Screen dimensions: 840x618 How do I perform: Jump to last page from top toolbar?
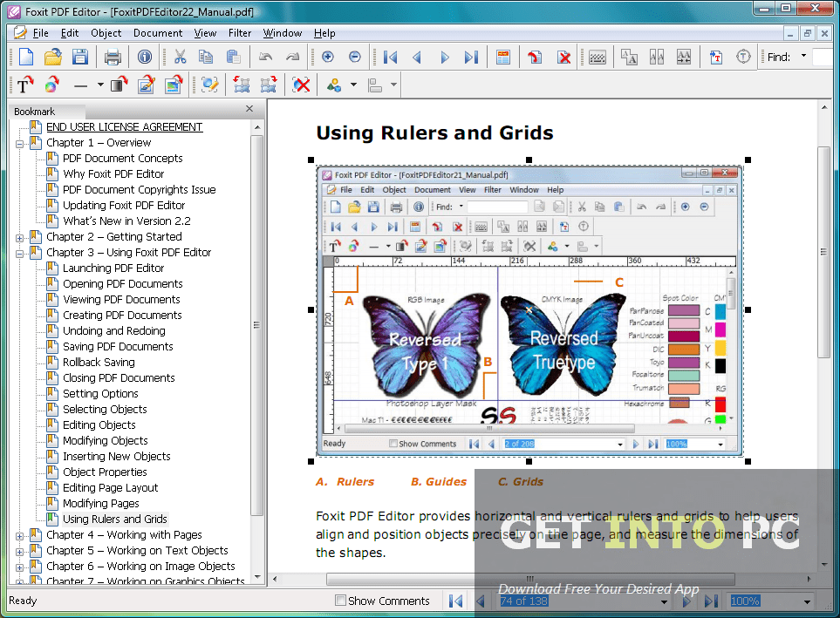[471, 57]
